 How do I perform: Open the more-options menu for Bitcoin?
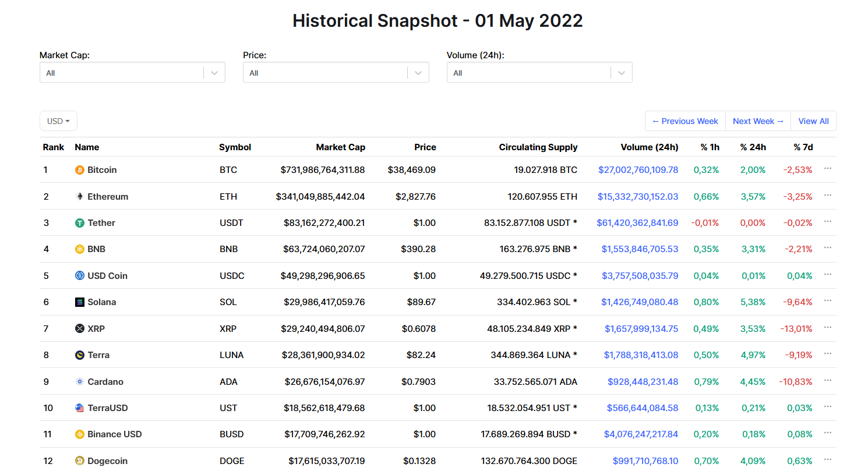[828, 168]
